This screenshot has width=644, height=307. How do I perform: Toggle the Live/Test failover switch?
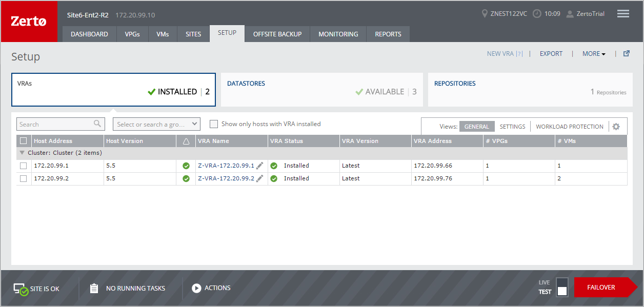[x=562, y=287]
